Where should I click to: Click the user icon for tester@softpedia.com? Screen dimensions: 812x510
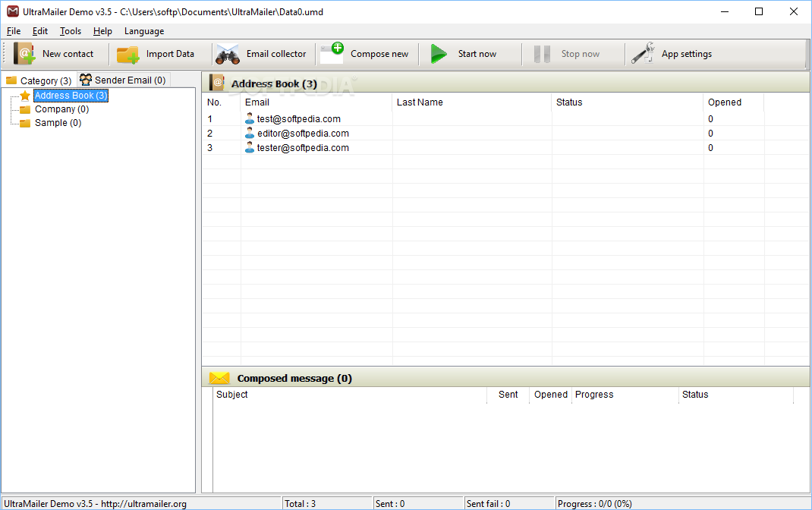coord(250,147)
